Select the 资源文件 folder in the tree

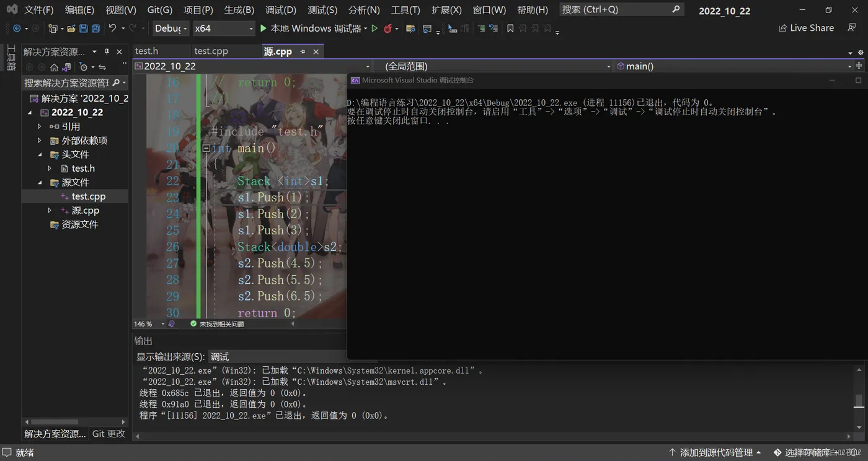[79, 224]
